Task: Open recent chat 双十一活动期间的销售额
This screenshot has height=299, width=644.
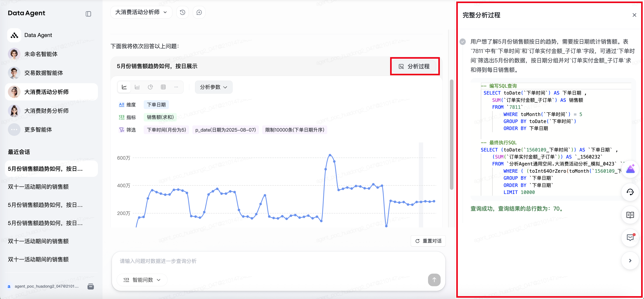Action: pyautogui.click(x=38, y=186)
